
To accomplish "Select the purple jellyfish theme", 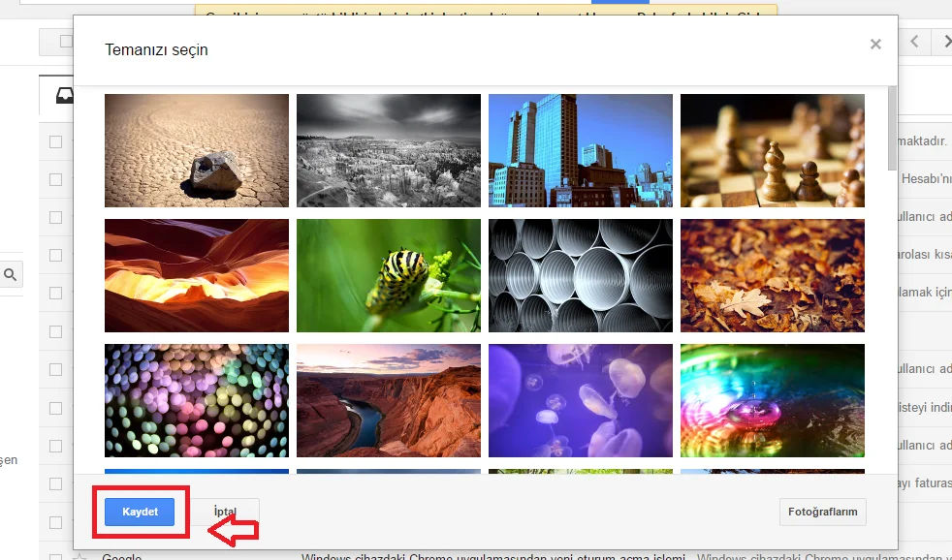I will pyautogui.click(x=581, y=400).
